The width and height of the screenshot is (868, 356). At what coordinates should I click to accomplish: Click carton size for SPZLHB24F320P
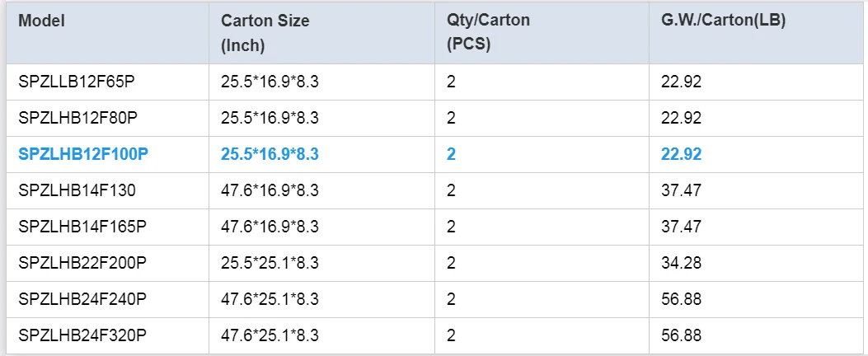pyautogui.click(x=270, y=335)
